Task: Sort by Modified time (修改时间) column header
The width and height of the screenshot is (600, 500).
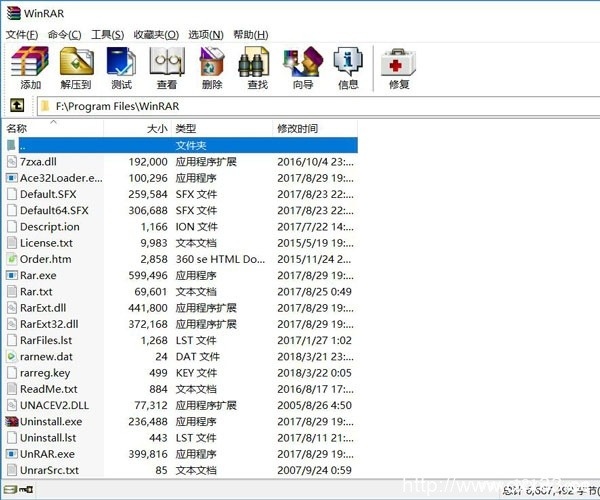Action: (315, 129)
